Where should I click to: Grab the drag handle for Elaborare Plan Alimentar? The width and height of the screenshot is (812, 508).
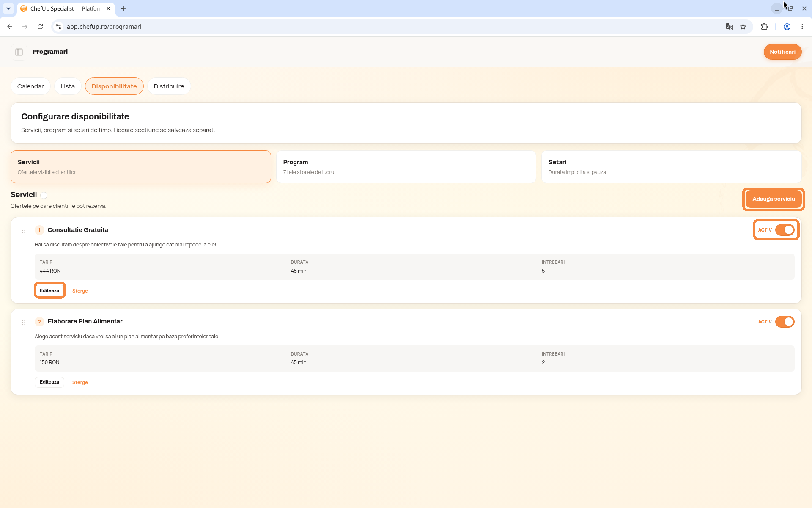tap(24, 323)
